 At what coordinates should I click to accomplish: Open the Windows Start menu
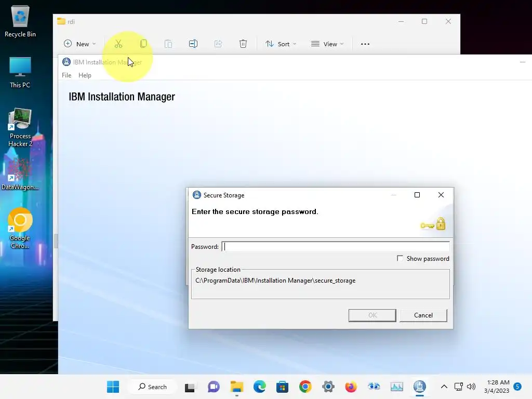pyautogui.click(x=113, y=387)
